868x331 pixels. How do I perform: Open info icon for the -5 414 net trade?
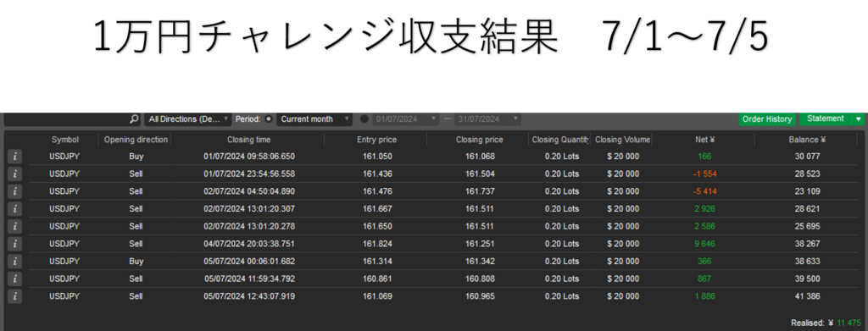point(15,192)
